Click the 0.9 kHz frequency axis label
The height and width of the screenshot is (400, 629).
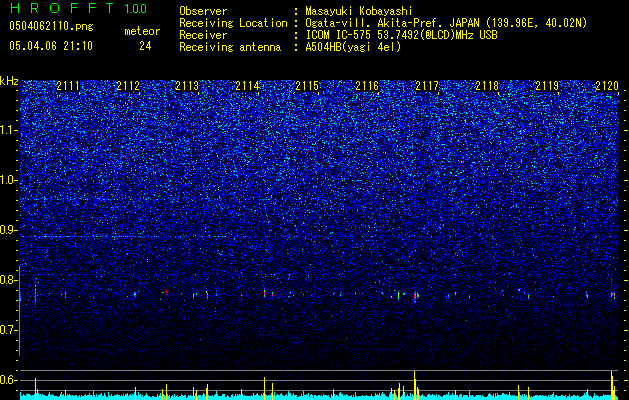coord(9,230)
